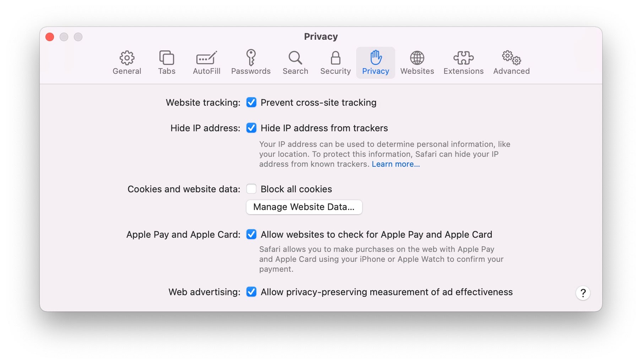
Task: Open the Advanced gears icon
Action: pyautogui.click(x=511, y=58)
